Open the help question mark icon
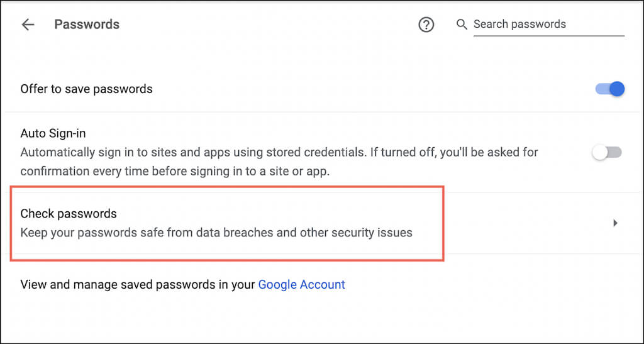This screenshot has height=344, width=644. pyautogui.click(x=426, y=25)
